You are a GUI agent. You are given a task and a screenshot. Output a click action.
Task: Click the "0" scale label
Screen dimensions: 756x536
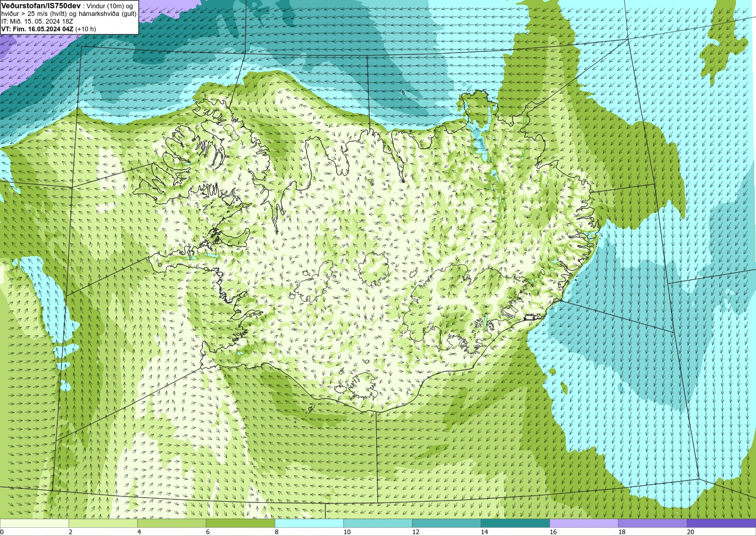coord(2,532)
